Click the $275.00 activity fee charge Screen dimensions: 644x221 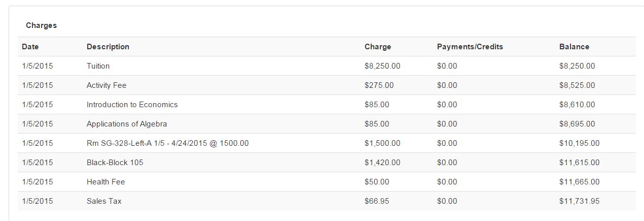pyautogui.click(x=379, y=85)
